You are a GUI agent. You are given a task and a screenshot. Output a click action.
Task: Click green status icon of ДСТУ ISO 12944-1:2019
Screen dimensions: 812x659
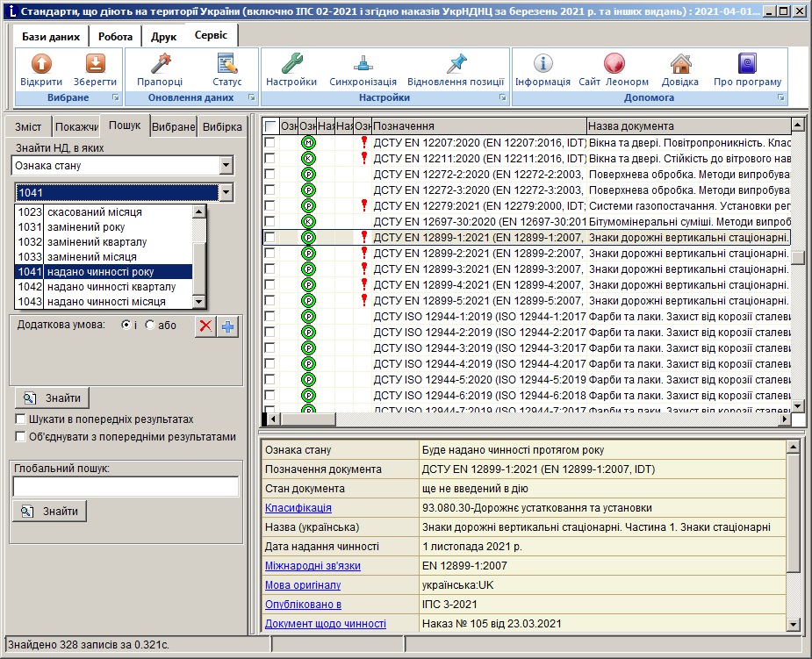click(308, 316)
